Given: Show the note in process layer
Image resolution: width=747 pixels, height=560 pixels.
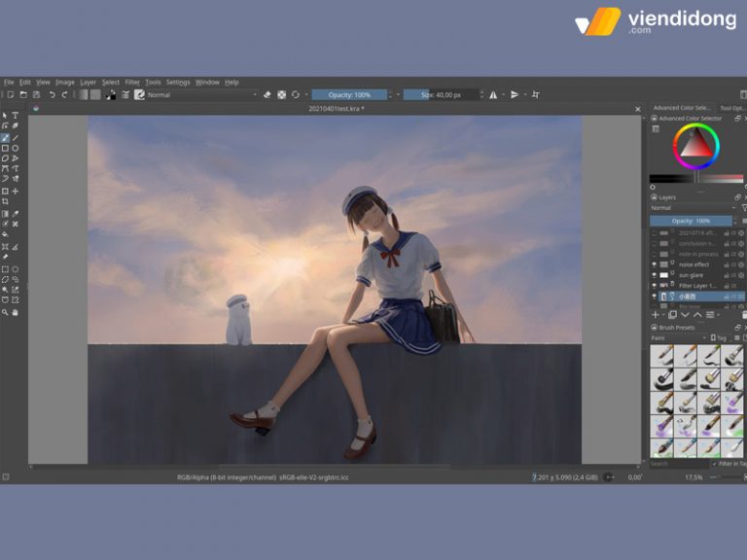Looking at the screenshot, I should (x=654, y=254).
